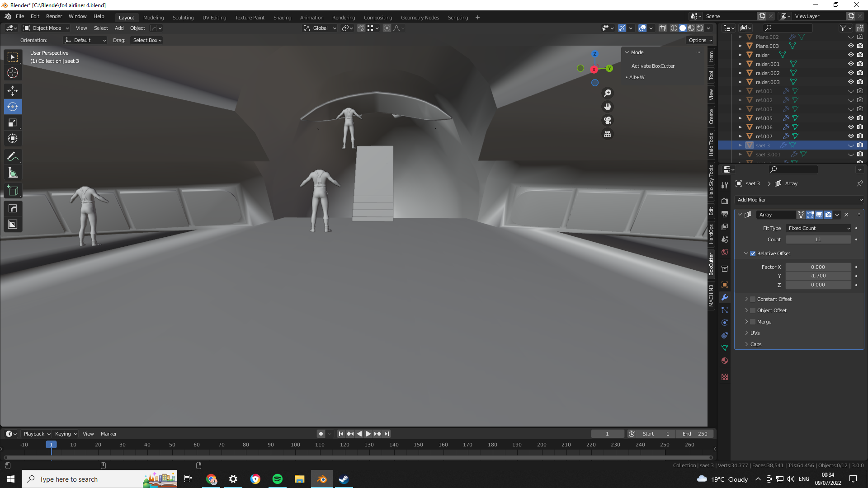Screen dimensions: 868x488
Task: Open the Add Modifier dropdown
Action: (x=799, y=200)
